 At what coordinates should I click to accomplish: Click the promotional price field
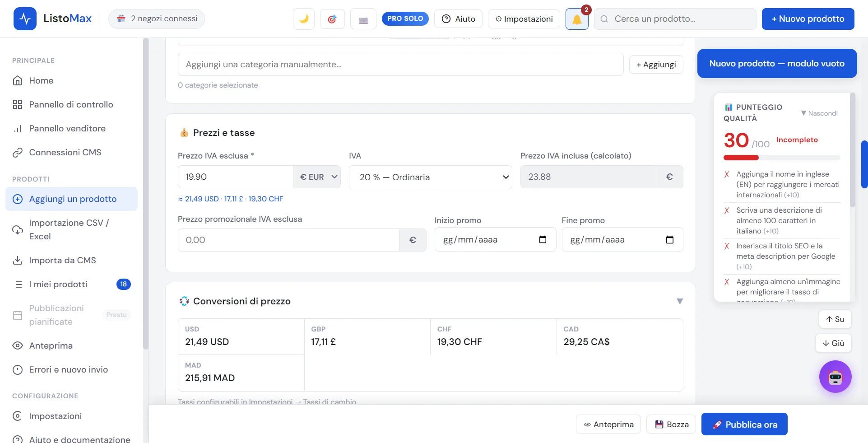coord(288,240)
